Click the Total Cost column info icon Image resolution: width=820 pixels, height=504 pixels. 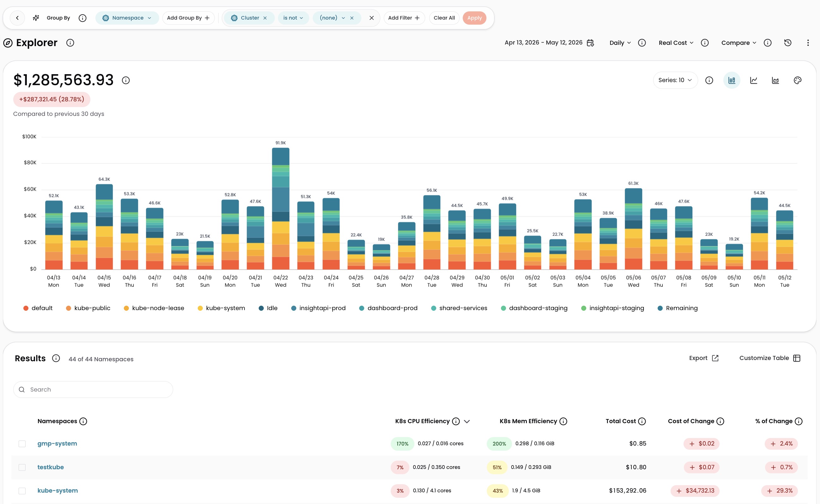(x=642, y=421)
